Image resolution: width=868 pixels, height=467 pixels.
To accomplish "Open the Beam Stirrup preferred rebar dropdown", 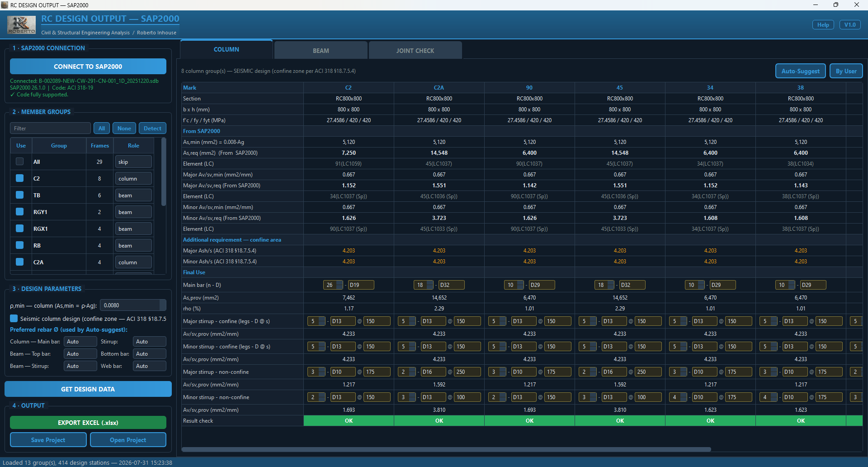I will pos(80,366).
